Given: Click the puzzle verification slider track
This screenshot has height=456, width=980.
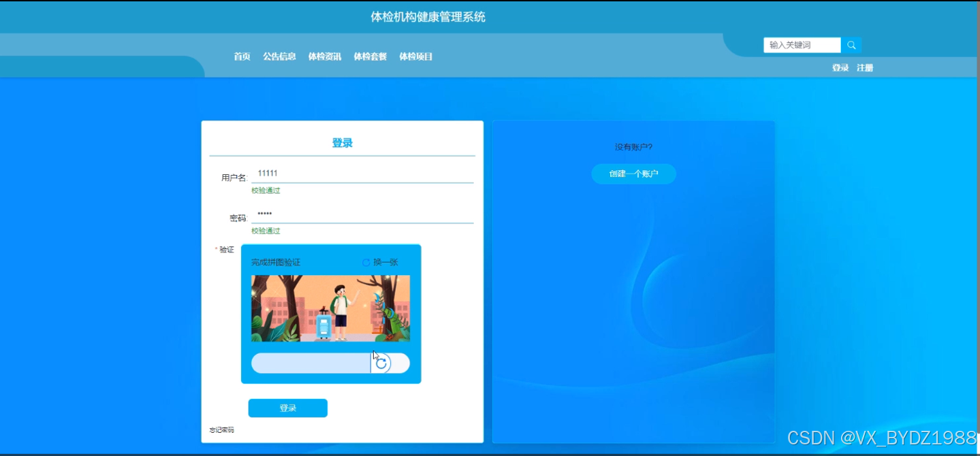Looking at the screenshot, I should point(310,363).
